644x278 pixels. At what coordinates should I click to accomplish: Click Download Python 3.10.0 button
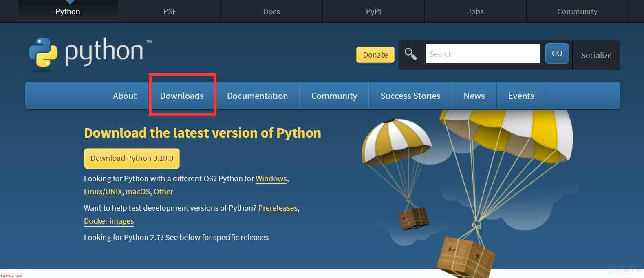coord(132,158)
